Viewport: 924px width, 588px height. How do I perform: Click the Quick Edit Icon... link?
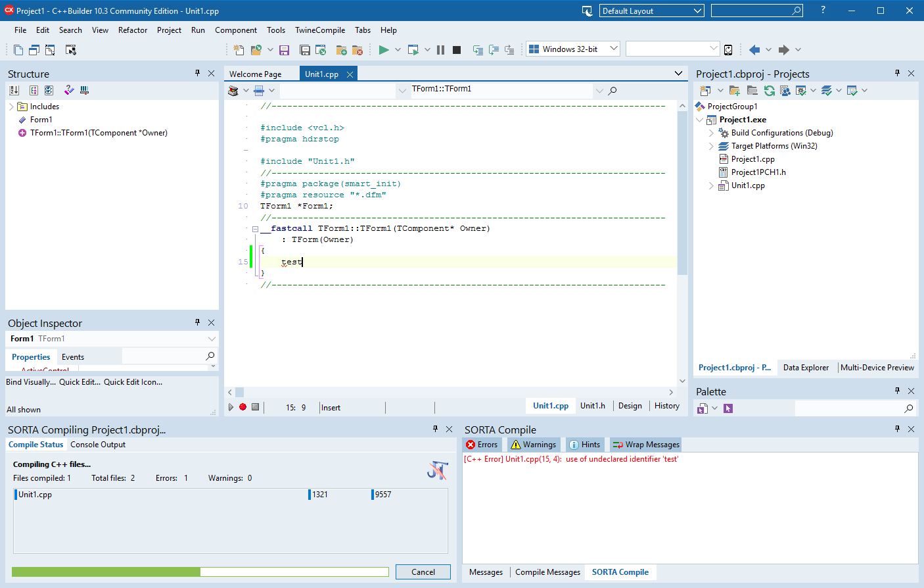[x=133, y=382]
